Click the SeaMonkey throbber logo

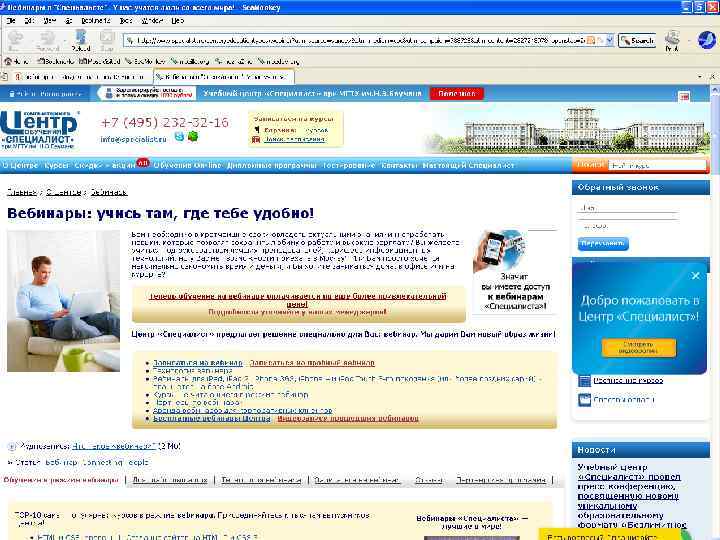[706, 40]
